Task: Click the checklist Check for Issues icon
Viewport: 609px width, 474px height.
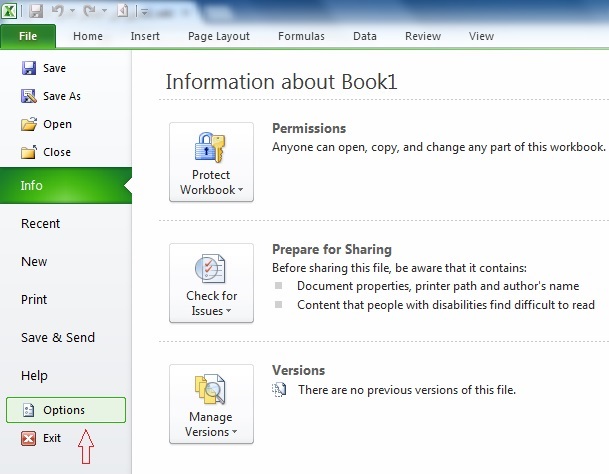Action: (210, 268)
